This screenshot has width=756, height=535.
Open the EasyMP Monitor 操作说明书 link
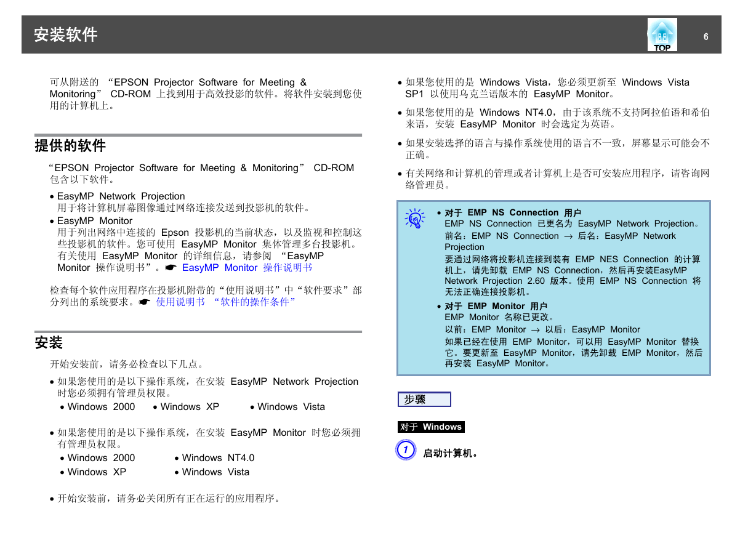pyautogui.click(x=247, y=268)
